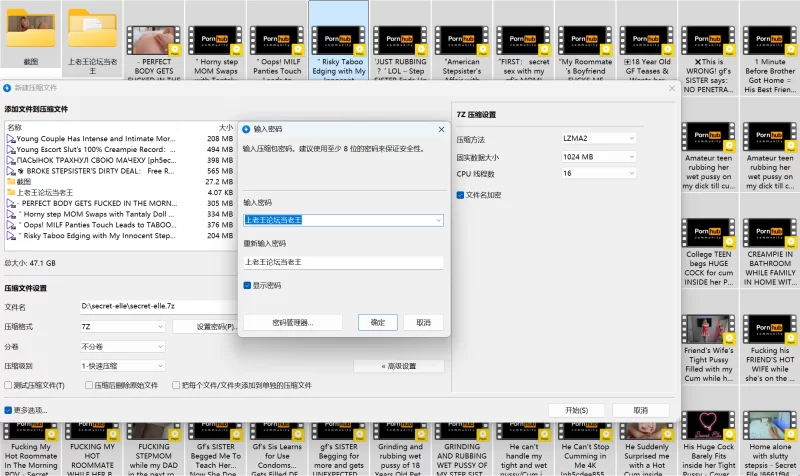Open the 截图 folder in the Explorer window

(x=31, y=32)
